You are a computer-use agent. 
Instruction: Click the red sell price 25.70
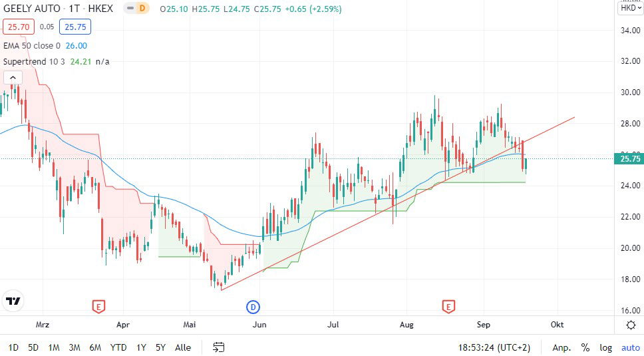[x=19, y=27]
